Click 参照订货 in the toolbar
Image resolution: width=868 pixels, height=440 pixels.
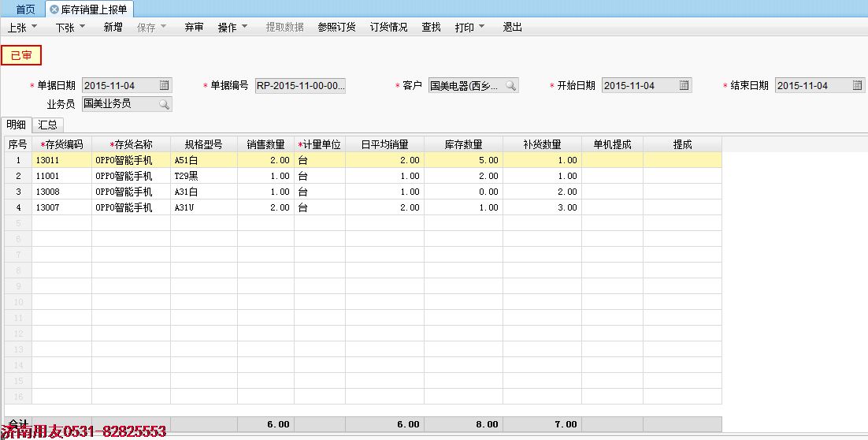tap(336, 27)
